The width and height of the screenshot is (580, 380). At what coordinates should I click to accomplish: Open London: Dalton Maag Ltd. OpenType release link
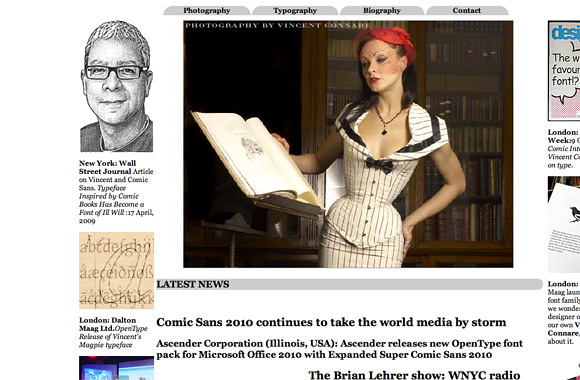[x=113, y=332]
